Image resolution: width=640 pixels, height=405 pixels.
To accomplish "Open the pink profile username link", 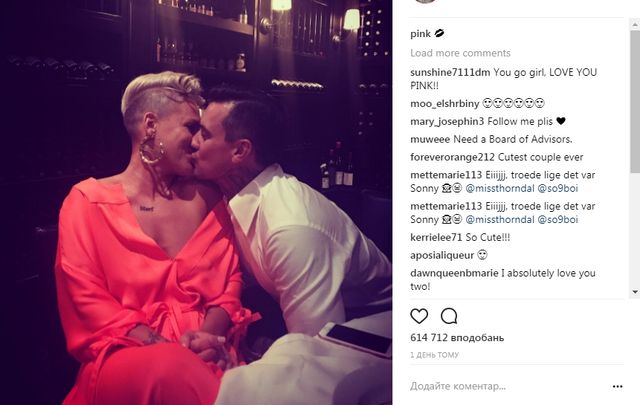I will [x=420, y=34].
